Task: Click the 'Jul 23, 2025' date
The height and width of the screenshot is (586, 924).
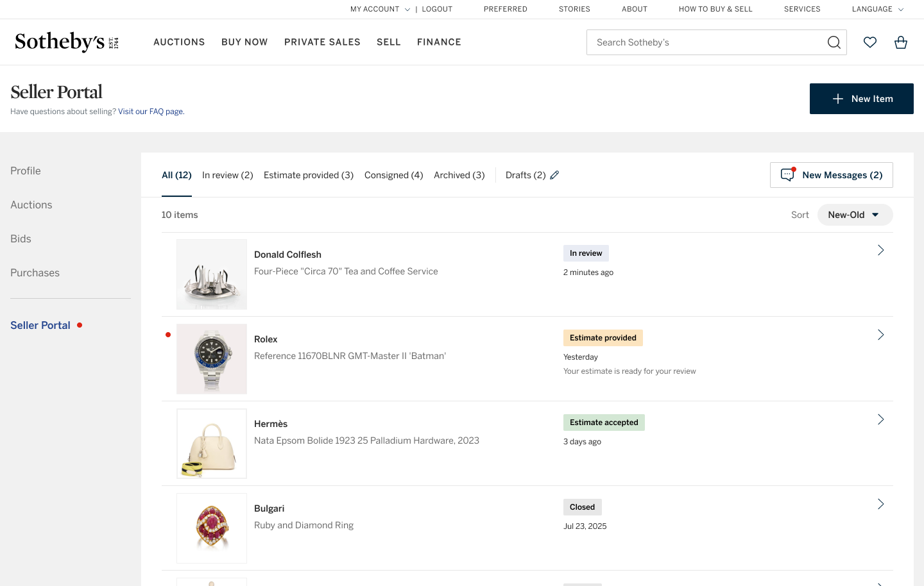Action: click(x=585, y=526)
